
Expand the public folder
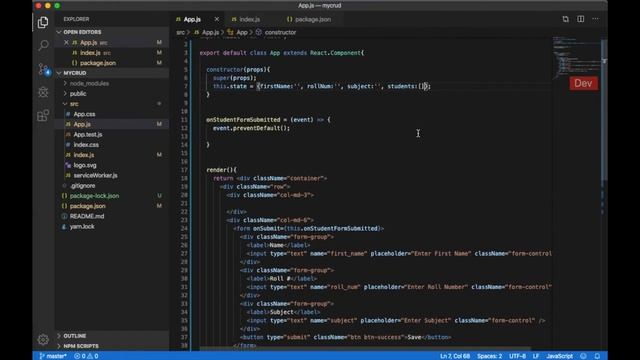(78, 93)
